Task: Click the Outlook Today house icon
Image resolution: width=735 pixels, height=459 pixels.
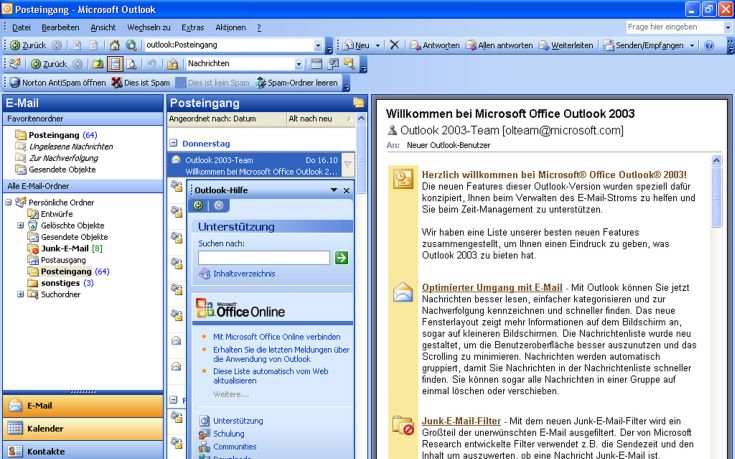Action: tap(172, 64)
